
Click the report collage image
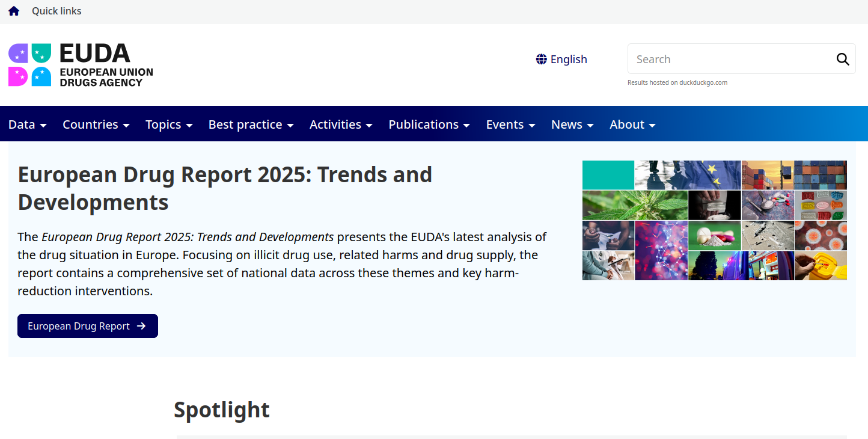click(715, 220)
